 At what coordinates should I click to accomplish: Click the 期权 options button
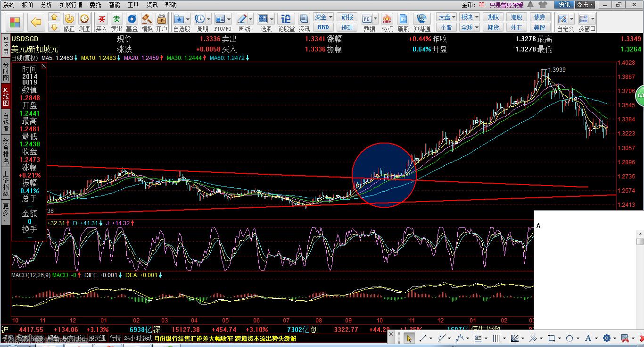493,17
